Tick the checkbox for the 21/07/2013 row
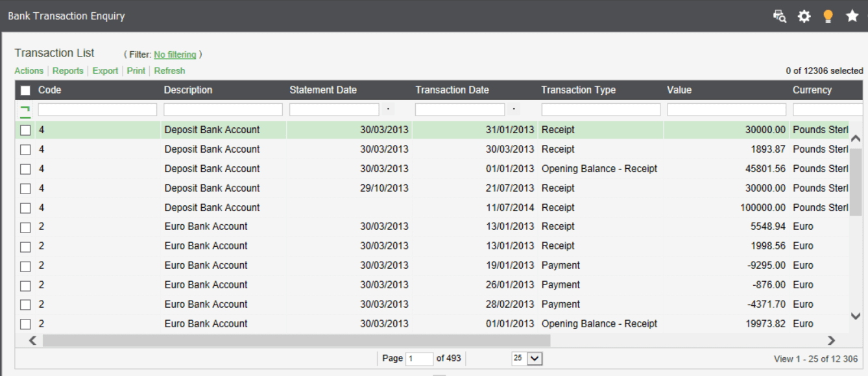Viewport: 868px width, 376px height. tap(25, 188)
